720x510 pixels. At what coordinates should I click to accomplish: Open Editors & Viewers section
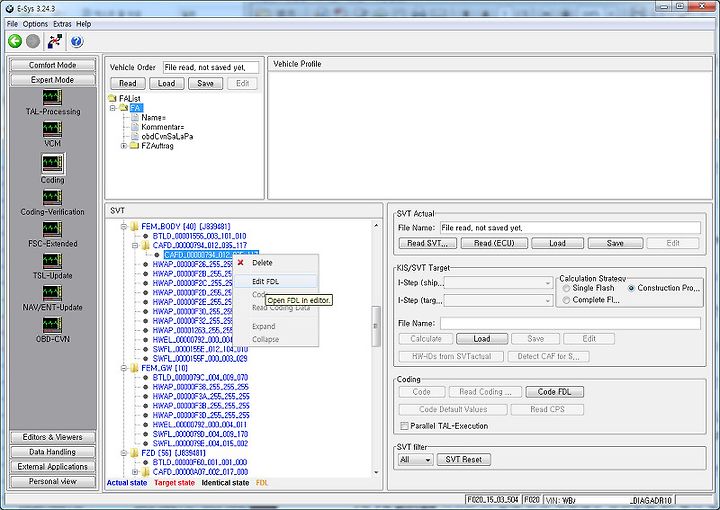(52, 437)
